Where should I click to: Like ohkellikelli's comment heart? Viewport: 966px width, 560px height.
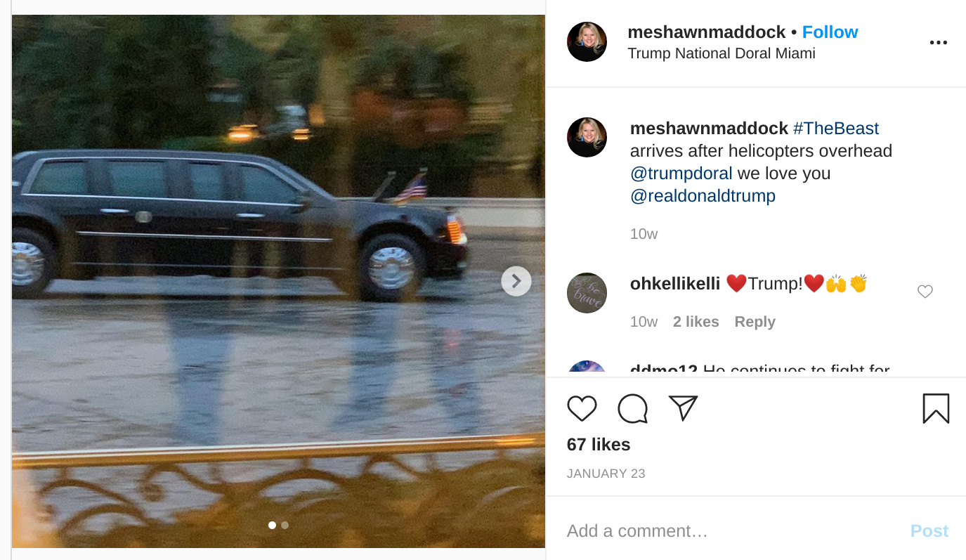point(925,292)
